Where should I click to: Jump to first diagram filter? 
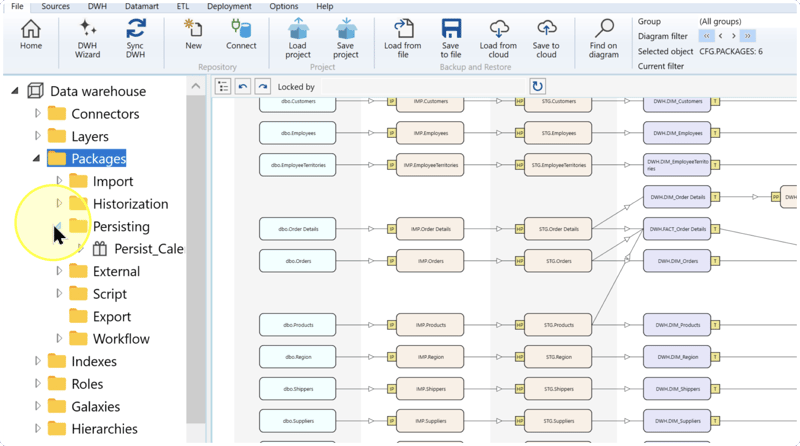(706, 36)
